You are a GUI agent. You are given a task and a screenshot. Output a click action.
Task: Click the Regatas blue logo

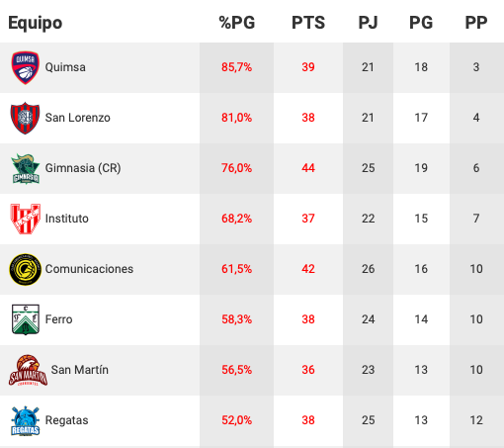pyautogui.click(x=26, y=421)
